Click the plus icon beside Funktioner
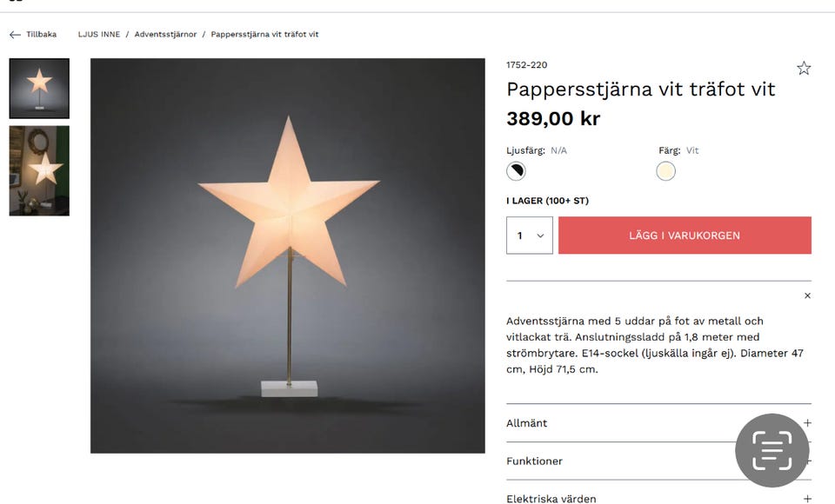 point(807,461)
